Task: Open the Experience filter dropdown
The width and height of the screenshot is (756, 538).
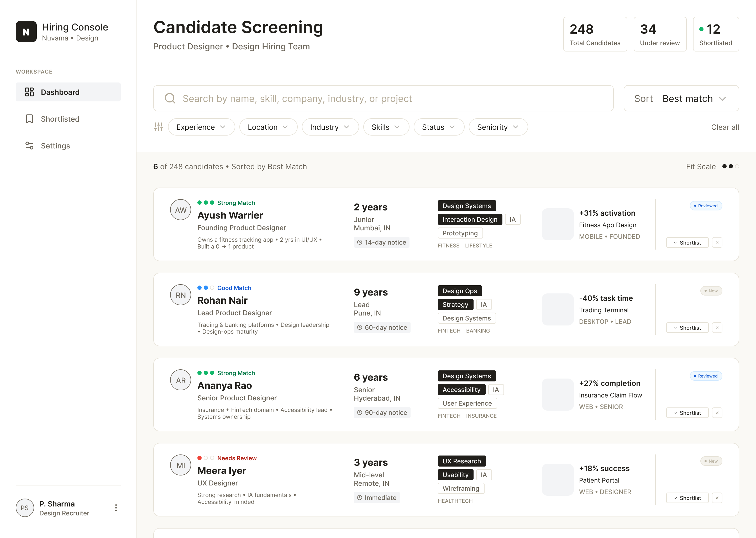Action: point(201,127)
